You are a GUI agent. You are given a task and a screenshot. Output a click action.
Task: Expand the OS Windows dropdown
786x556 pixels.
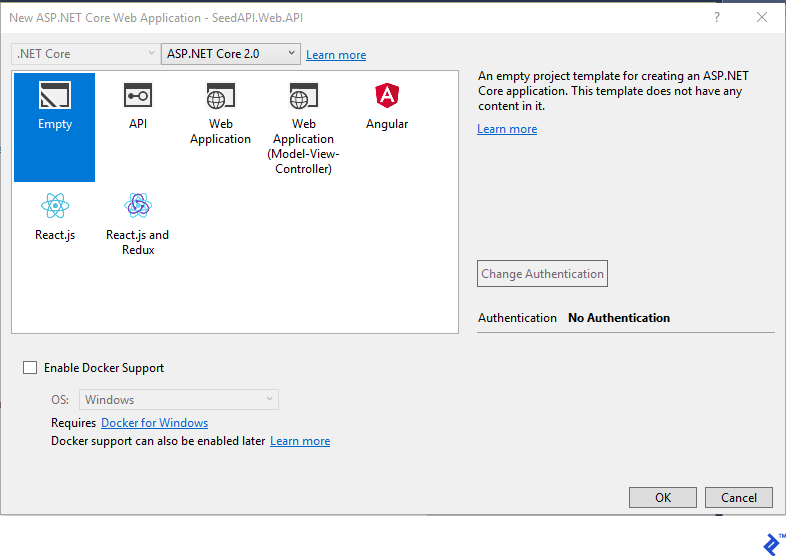tap(179, 400)
